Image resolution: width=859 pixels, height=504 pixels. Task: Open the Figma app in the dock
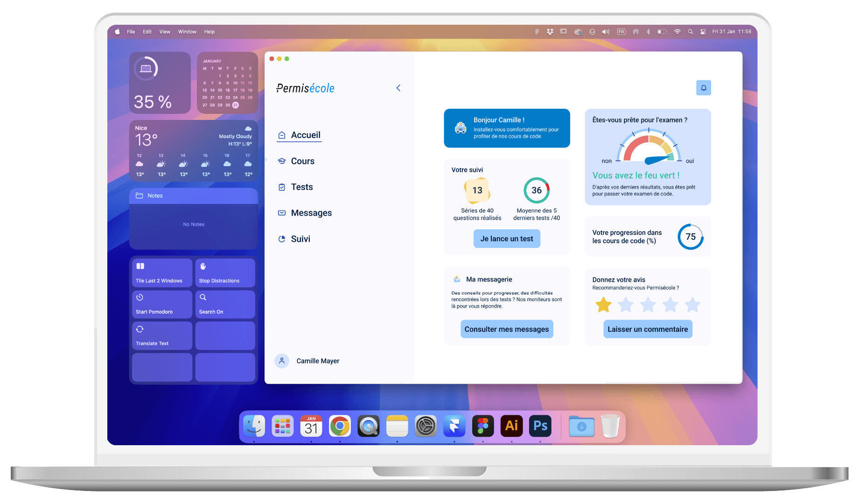coord(483,426)
